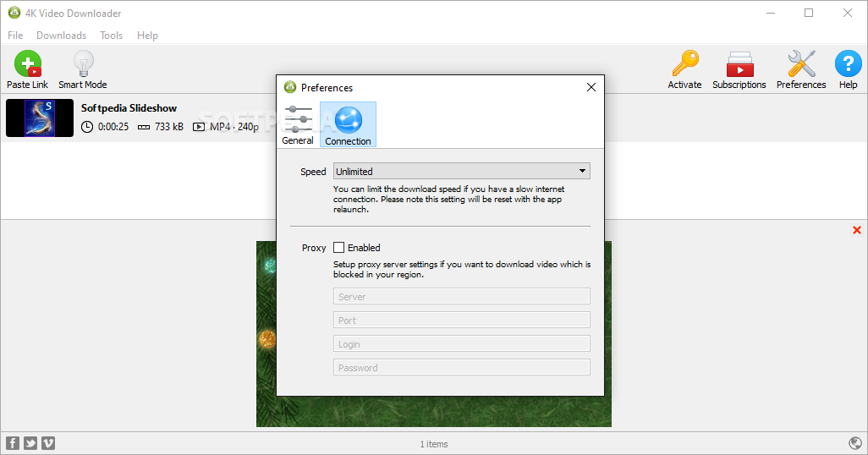868x455 pixels.
Task: Click the globe icon in status bar
Action: click(x=855, y=443)
